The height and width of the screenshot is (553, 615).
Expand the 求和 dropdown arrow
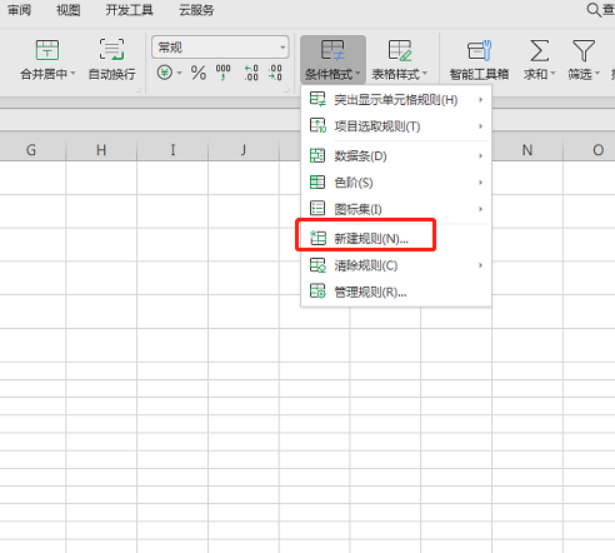(552, 73)
